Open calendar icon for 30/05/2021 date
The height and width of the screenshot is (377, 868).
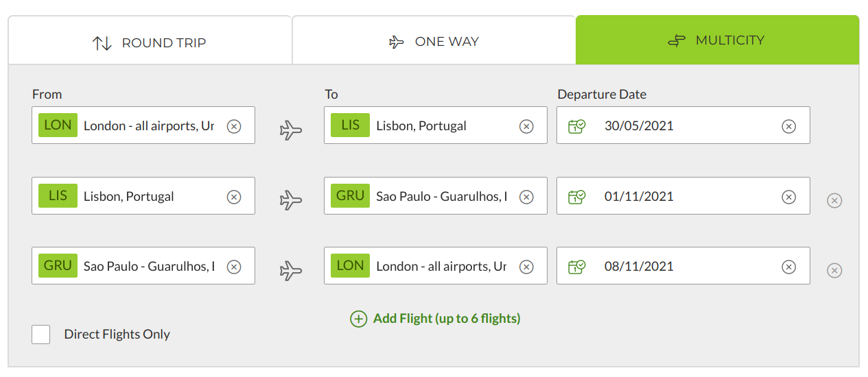coord(576,126)
